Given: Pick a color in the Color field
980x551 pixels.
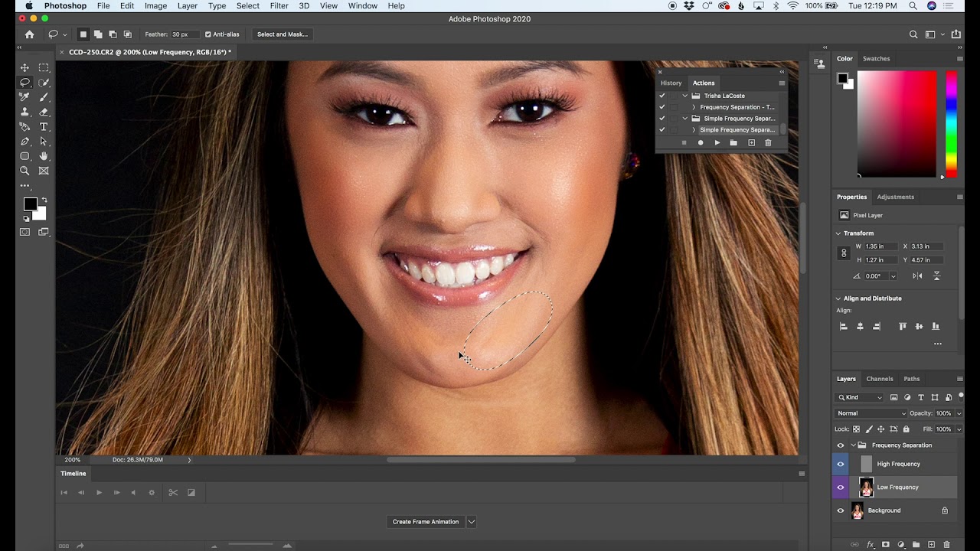Looking at the screenshot, I should point(897,124).
